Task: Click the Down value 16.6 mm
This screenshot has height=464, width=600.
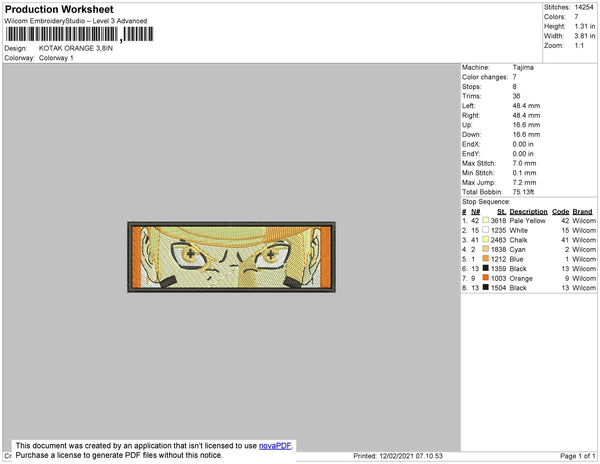Action: coord(526,135)
